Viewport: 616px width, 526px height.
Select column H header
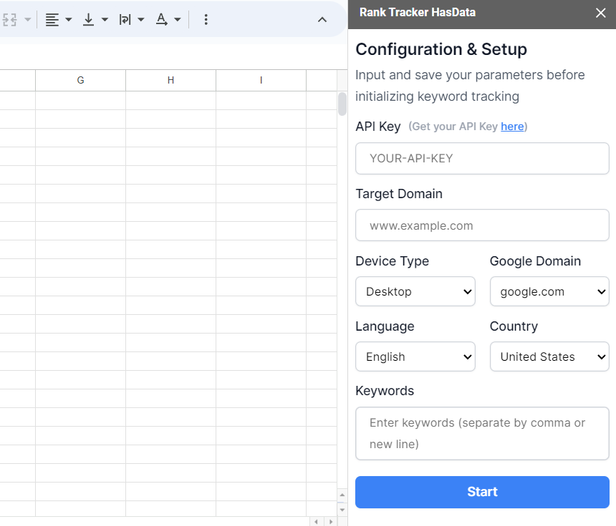click(x=171, y=80)
